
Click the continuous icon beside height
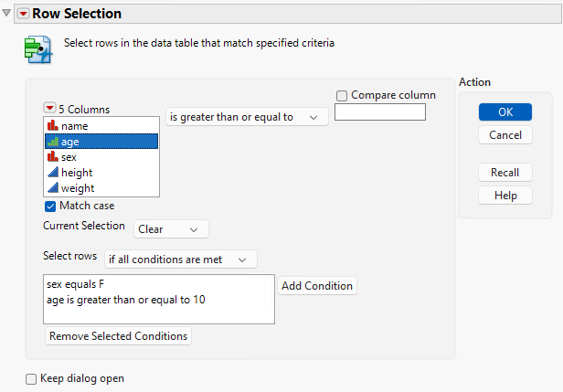53,172
